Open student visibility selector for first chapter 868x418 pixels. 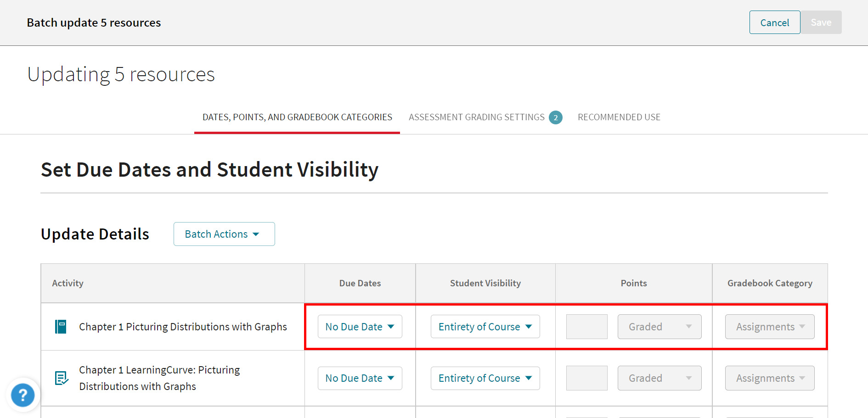point(485,326)
